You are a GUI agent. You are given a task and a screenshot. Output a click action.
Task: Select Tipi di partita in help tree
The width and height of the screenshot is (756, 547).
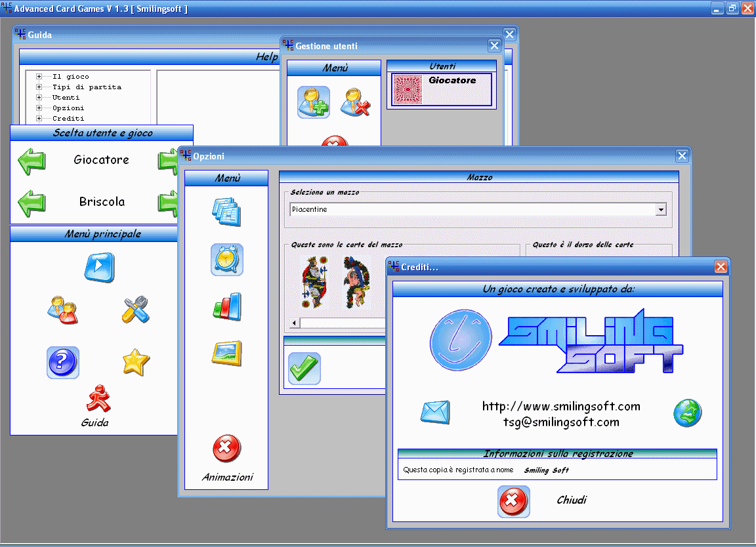[x=87, y=87]
